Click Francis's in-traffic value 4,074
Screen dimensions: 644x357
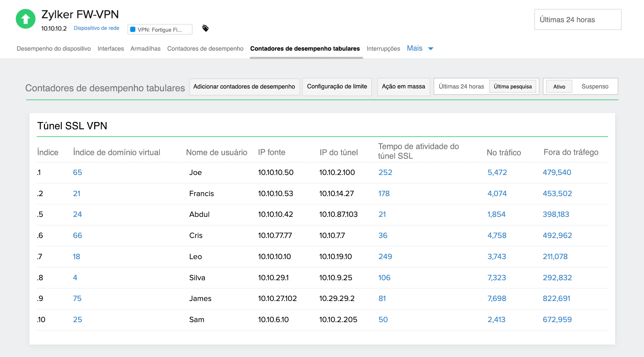coord(497,193)
